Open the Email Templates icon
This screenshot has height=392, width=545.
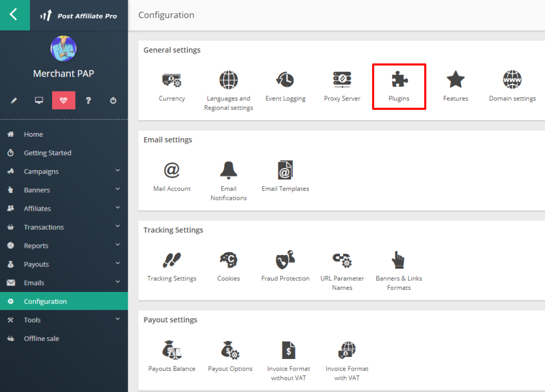coord(285,171)
